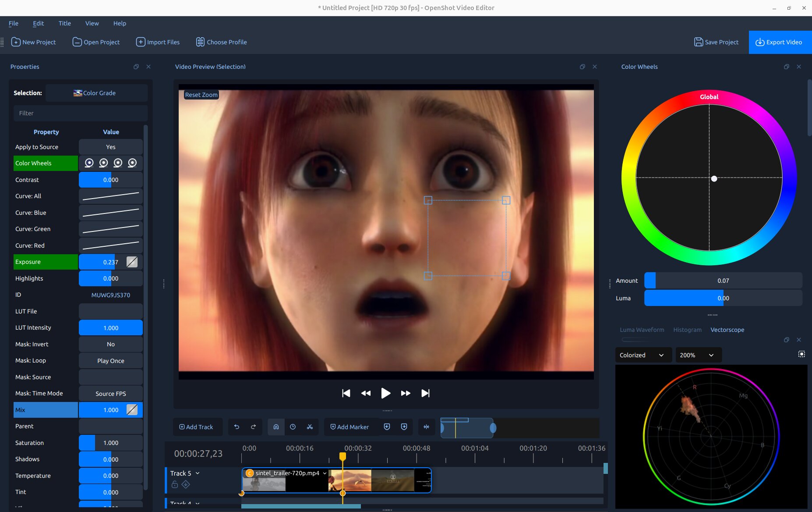Toggle Apply to Source Yes value
Image resolution: width=812 pixels, height=512 pixels.
coord(111,147)
